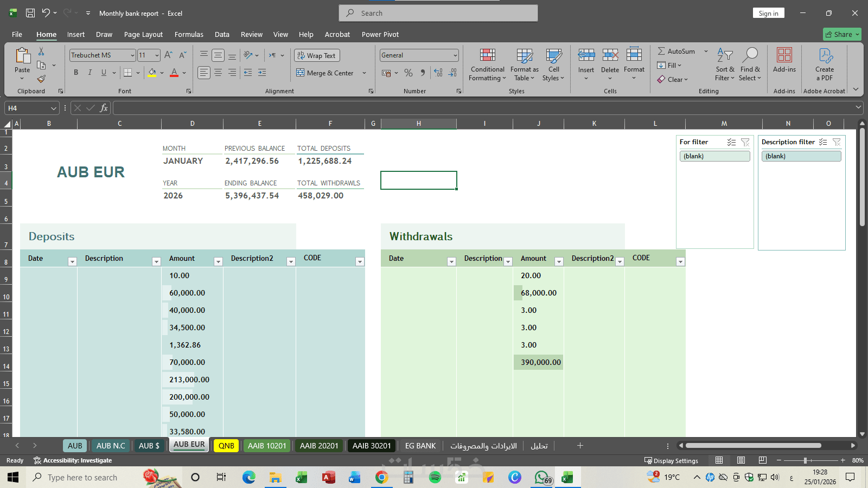Expand the Name Box dropdown
Image resolution: width=868 pixels, height=488 pixels.
(x=53, y=108)
